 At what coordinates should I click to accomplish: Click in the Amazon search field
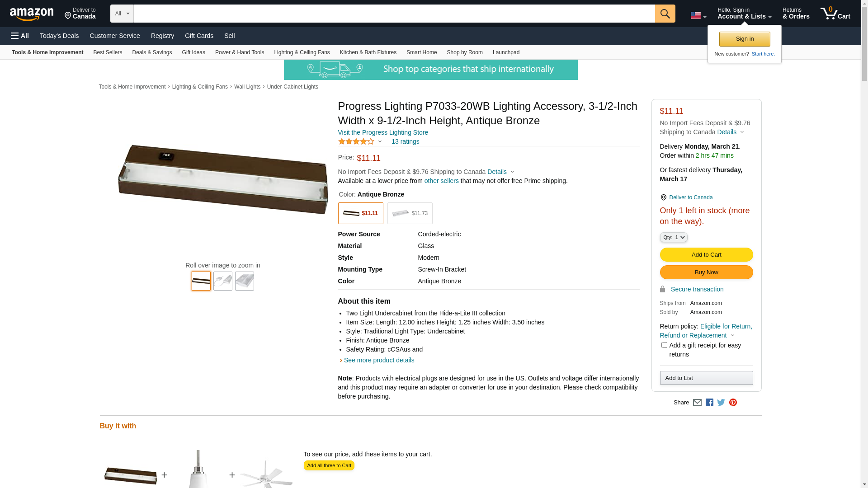[393, 14]
